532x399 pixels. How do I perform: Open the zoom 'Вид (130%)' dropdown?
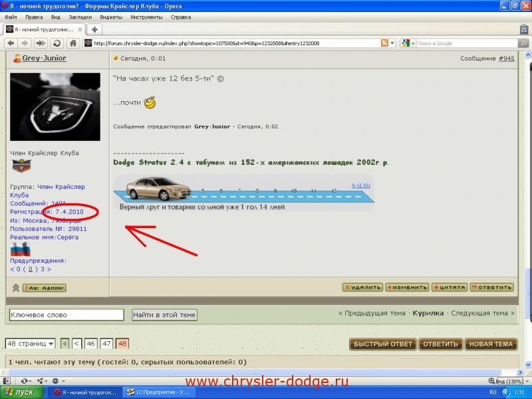pyautogui.click(x=509, y=381)
